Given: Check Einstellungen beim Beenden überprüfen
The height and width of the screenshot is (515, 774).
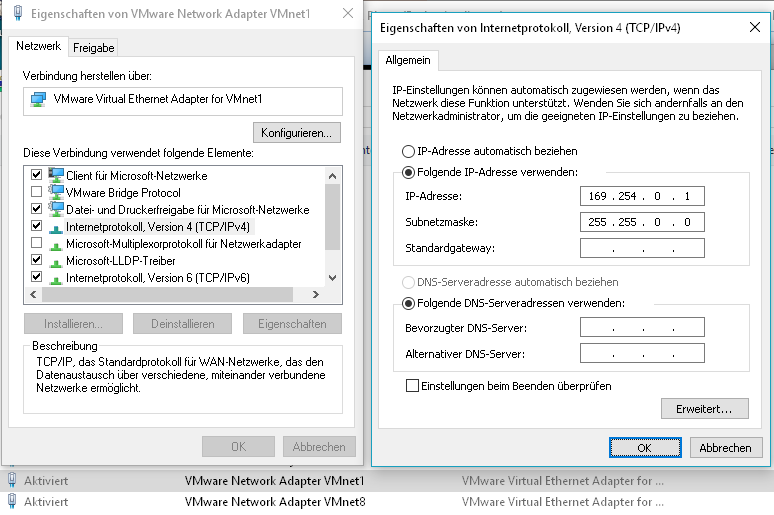Looking at the screenshot, I should 412,385.
